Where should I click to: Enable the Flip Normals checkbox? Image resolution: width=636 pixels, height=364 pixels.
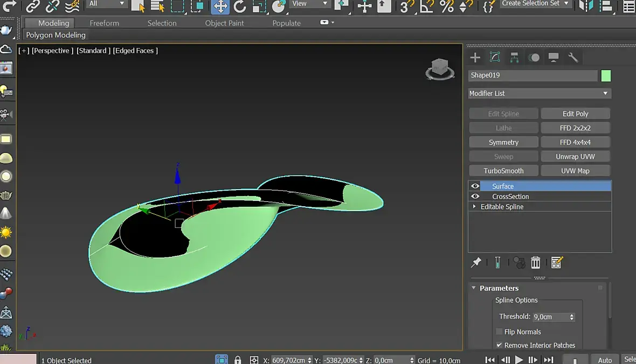coord(499,332)
